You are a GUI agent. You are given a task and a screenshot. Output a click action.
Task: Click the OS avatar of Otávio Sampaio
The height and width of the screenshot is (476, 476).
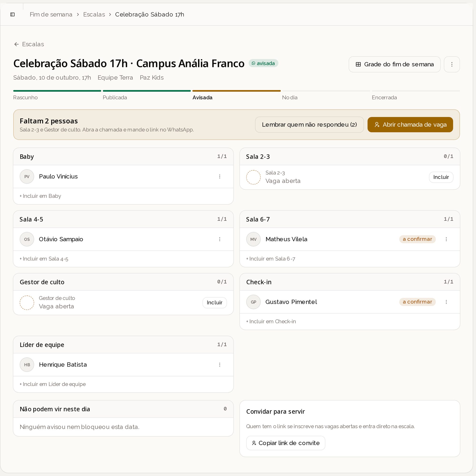[x=27, y=239]
